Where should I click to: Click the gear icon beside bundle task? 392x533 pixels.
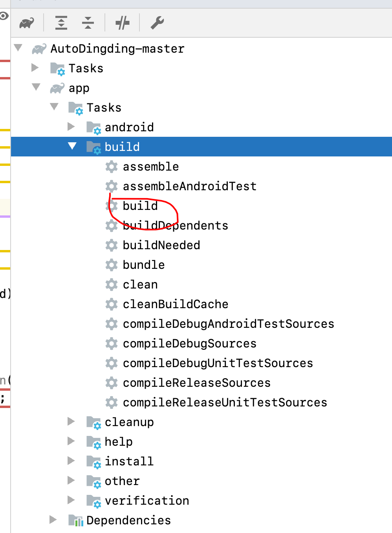pos(111,265)
